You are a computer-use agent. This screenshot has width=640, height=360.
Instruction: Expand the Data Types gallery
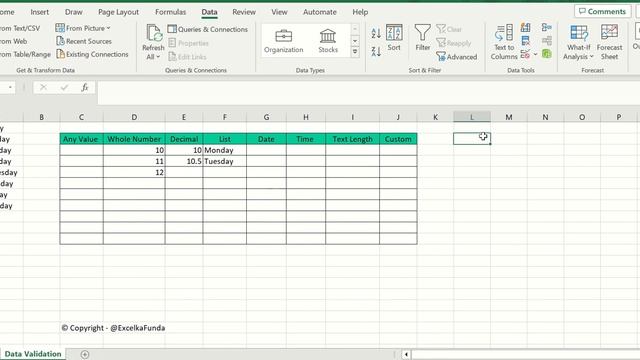coord(355,52)
